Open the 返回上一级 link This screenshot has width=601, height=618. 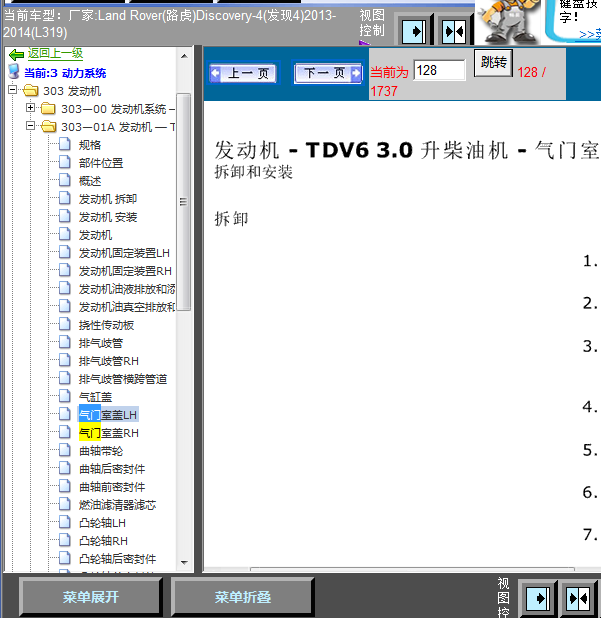[55, 54]
